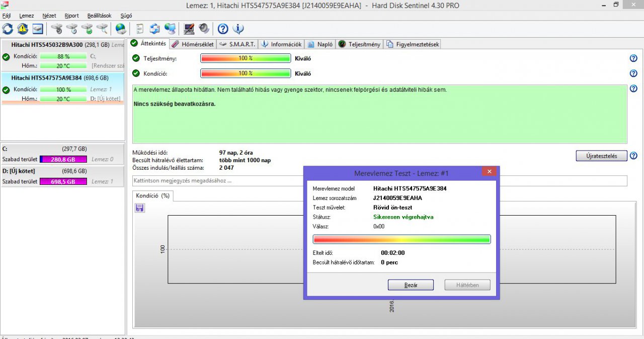Click the 698,5 GB free space bar

tap(64, 181)
